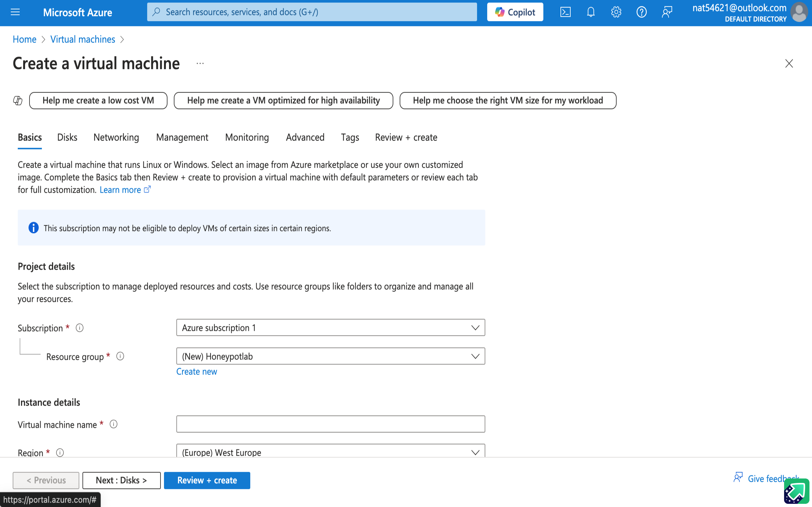Open the hamburger portal menu
This screenshot has height=507, width=812.
15,12
